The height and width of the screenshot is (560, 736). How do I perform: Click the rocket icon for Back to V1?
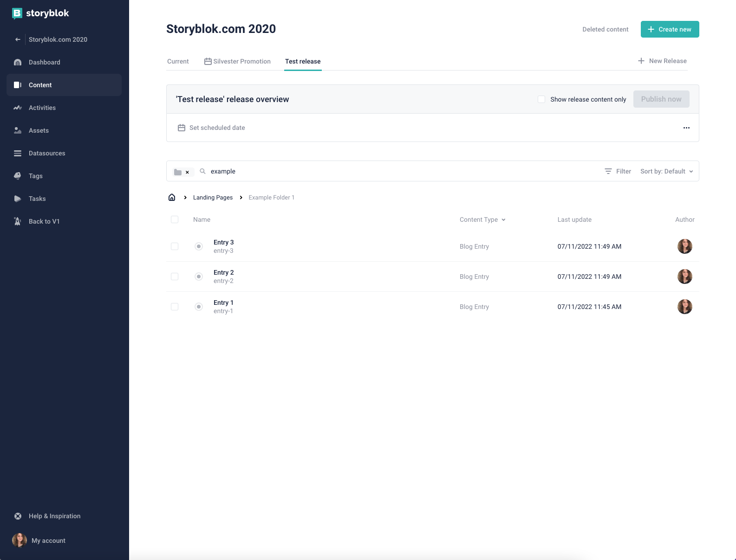pos(18,221)
